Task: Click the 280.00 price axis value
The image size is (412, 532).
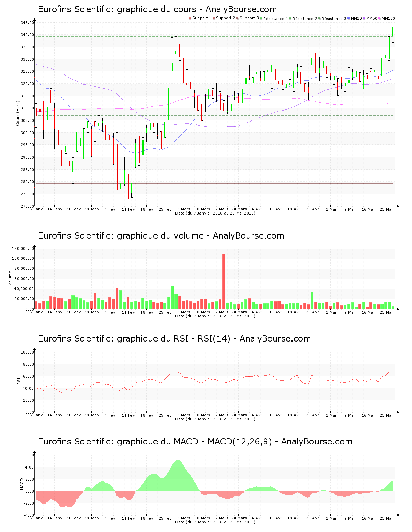Action: (x=27, y=182)
